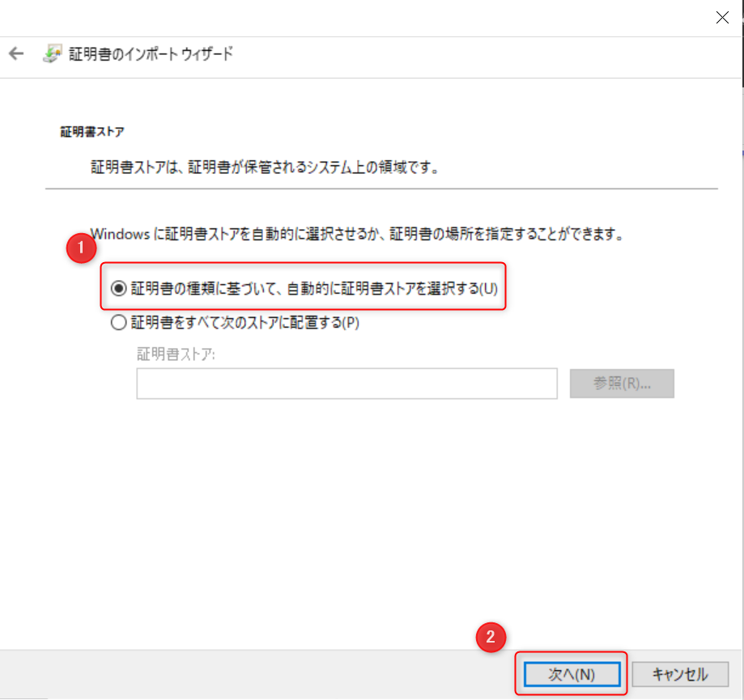Click the horizontal divider below the description

tap(381, 189)
